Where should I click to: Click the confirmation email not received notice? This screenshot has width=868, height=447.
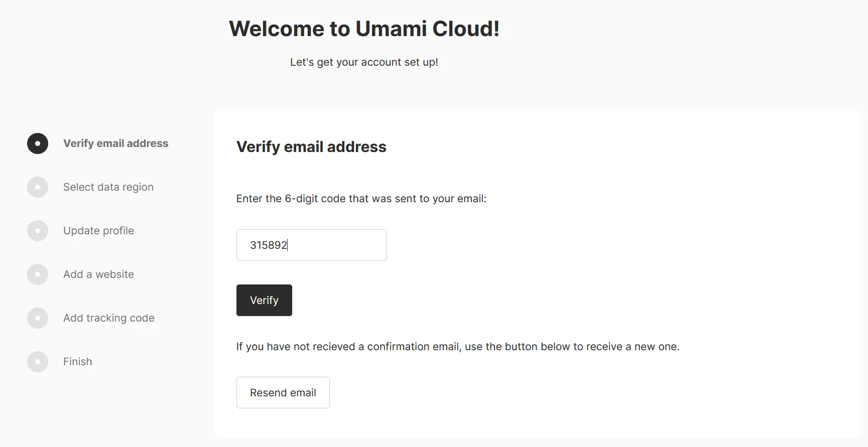[457, 347]
